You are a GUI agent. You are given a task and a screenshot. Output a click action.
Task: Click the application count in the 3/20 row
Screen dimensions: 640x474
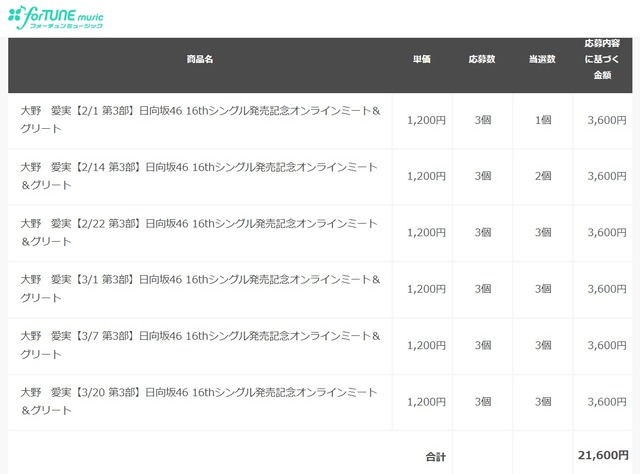(x=483, y=401)
